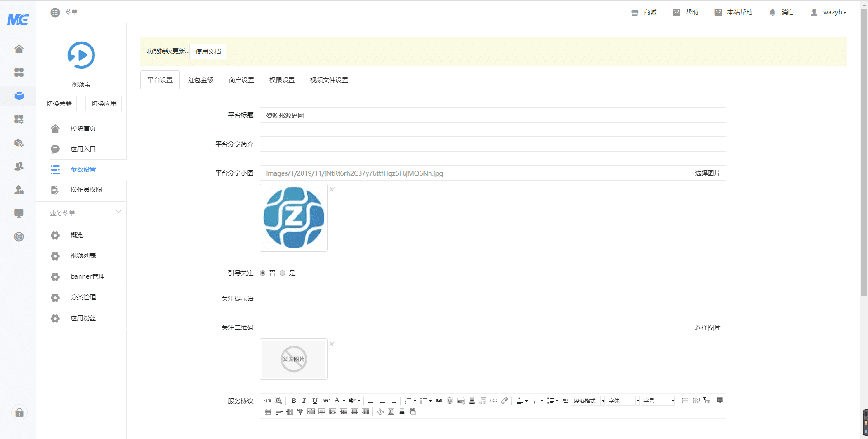This screenshot has height=439, width=868.
Task: Switch to the 红包金额 tab
Action: pyautogui.click(x=201, y=80)
